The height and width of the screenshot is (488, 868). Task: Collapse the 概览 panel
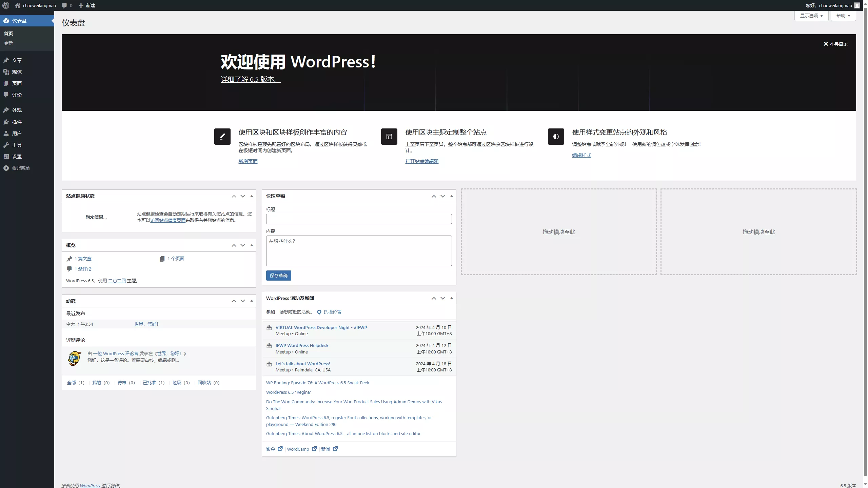point(251,245)
